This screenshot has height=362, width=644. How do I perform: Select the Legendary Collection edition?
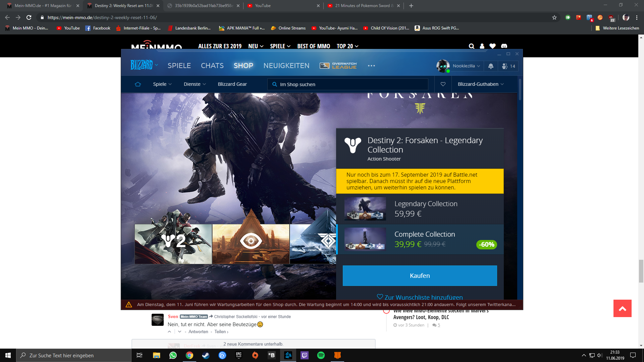coord(420,209)
